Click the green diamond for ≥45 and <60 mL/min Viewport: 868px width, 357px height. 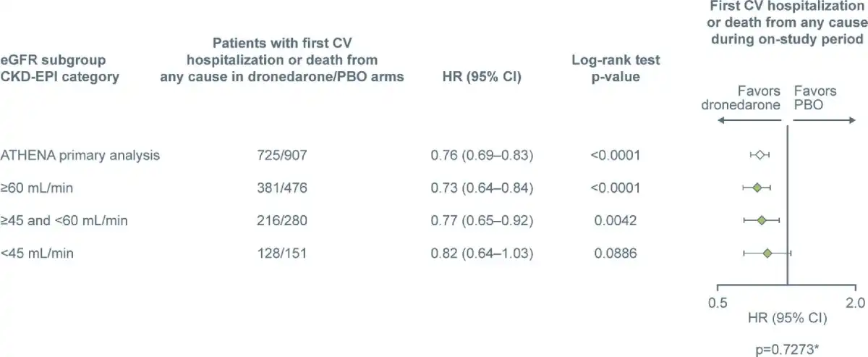click(761, 220)
